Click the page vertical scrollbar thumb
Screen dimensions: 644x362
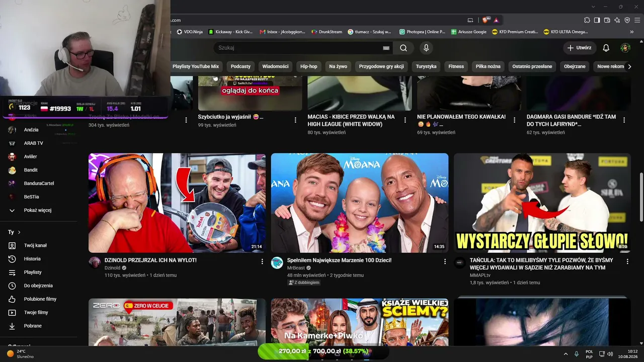point(640,197)
